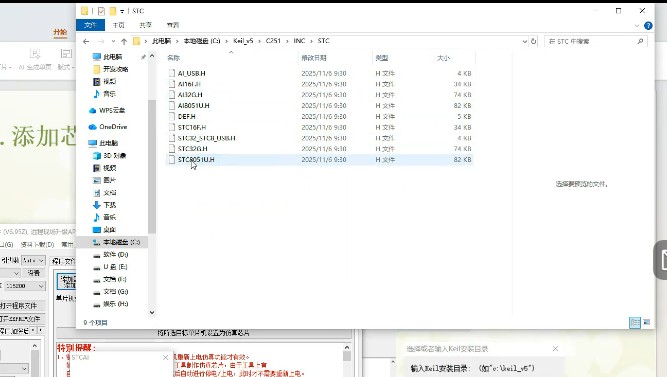Open the 查看 ribbon tab
Image resolution: width=667 pixels, height=377 pixels.
pos(173,25)
